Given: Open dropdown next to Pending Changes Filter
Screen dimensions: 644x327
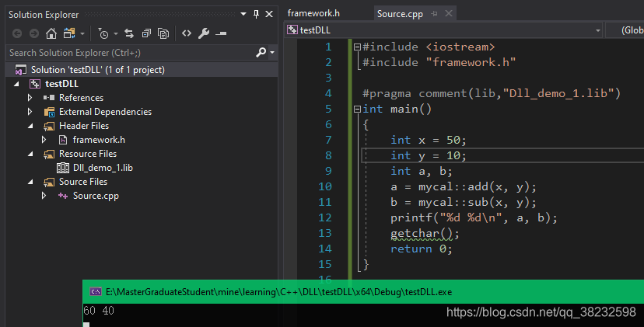Looking at the screenshot, I should 116,33.
